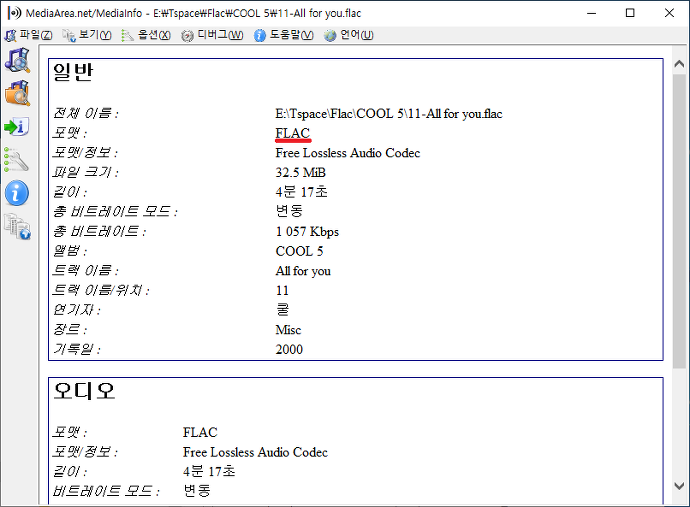This screenshot has width=690, height=507.
Task: Open the 옵션 menu
Action: (x=146, y=35)
